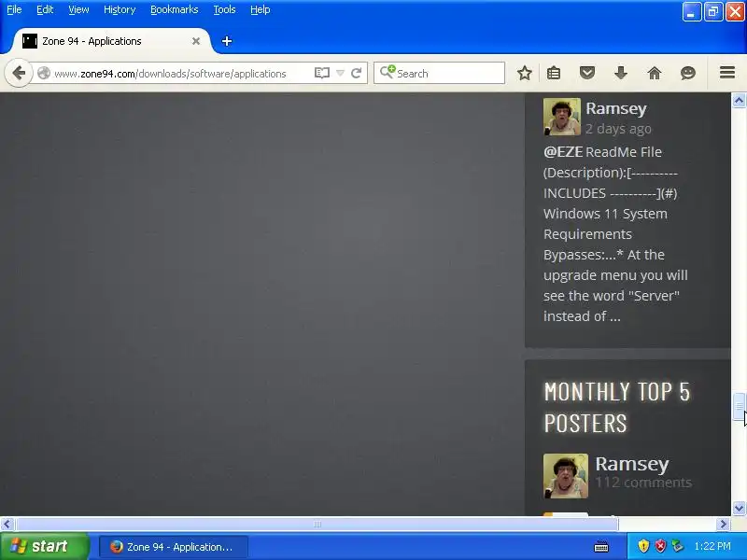
Task: Click the vertical scrollbar up arrow
Action: pos(739,101)
